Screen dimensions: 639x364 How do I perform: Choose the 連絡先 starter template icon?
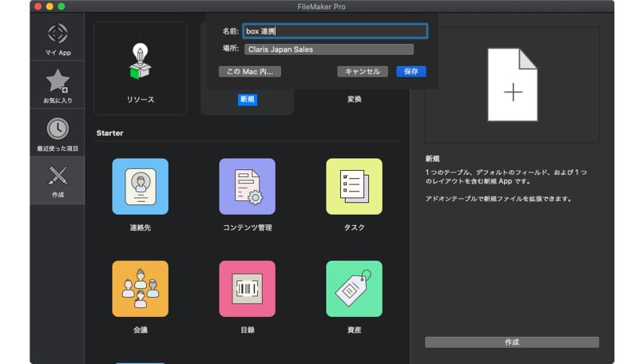click(x=141, y=187)
